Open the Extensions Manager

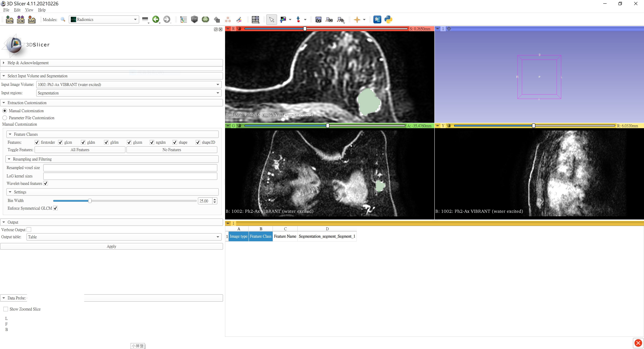(x=377, y=19)
